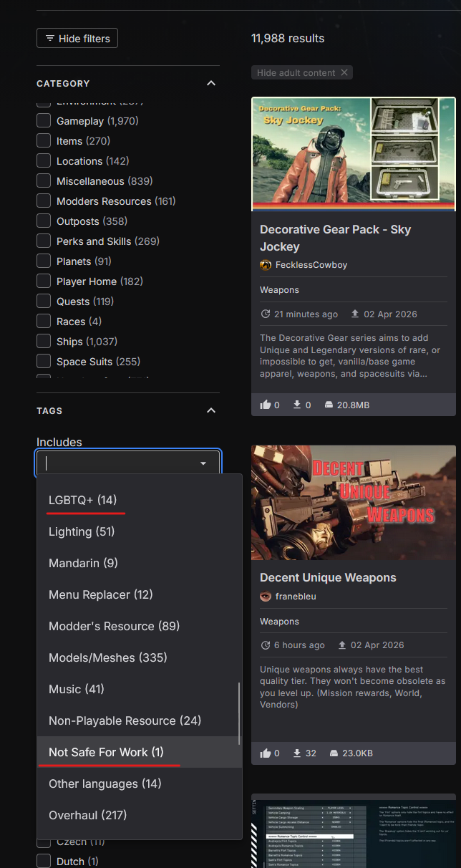Image resolution: width=461 pixels, height=868 pixels.
Task: Select Modder's Resource tag option
Action: [x=140, y=626]
